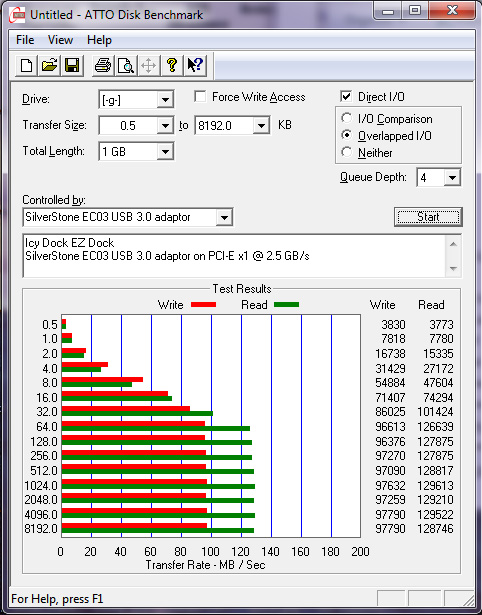Image resolution: width=482 pixels, height=615 pixels.
Task: Click inside the description text box
Action: click(235, 256)
